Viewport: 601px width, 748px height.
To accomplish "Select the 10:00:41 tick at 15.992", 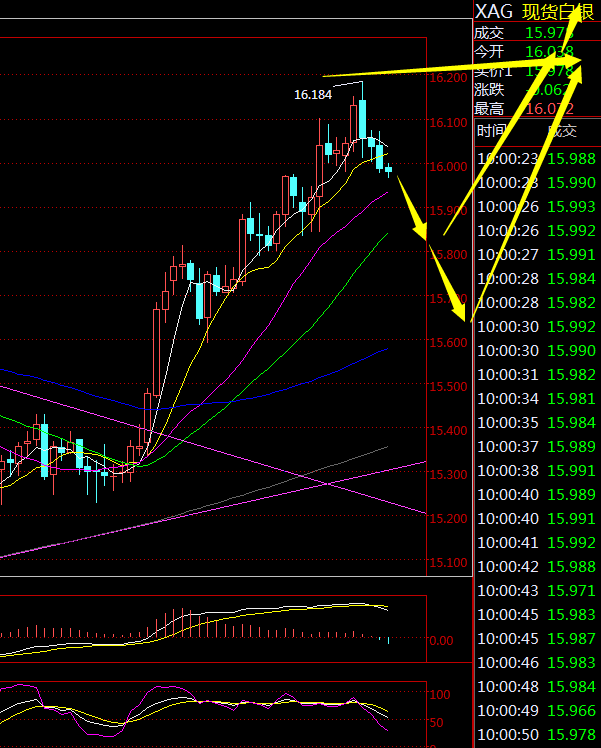I will click(x=537, y=542).
